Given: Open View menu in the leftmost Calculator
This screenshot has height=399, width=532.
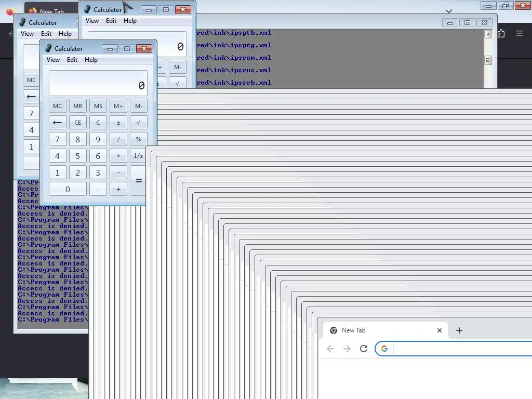Looking at the screenshot, I should pyautogui.click(x=27, y=34).
